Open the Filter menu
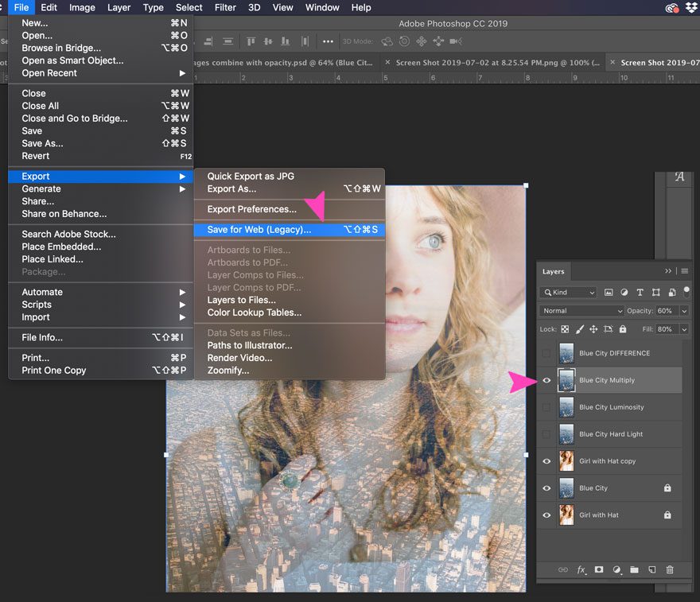The width and height of the screenshot is (700, 602). coord(225,7)
